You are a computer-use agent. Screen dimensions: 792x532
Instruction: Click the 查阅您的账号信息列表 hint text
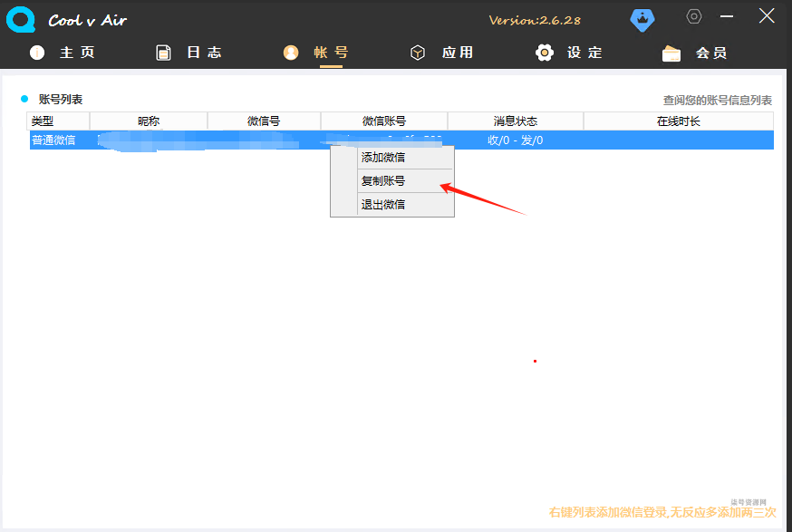click(x=718, y=100)
